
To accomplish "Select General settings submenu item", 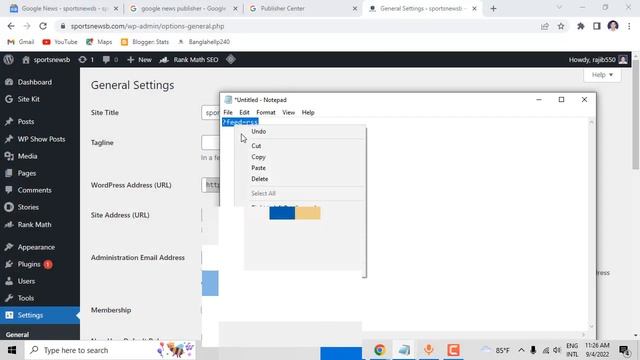I will tap(17, 334).
